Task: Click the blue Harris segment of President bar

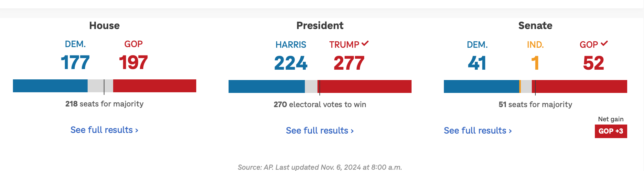Action: pos(266,86)
